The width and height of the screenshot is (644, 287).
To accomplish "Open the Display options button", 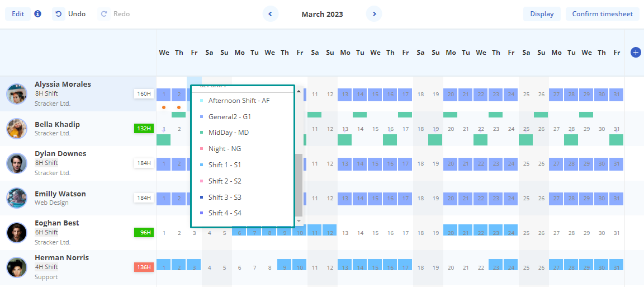I will [x=542, y=14].
